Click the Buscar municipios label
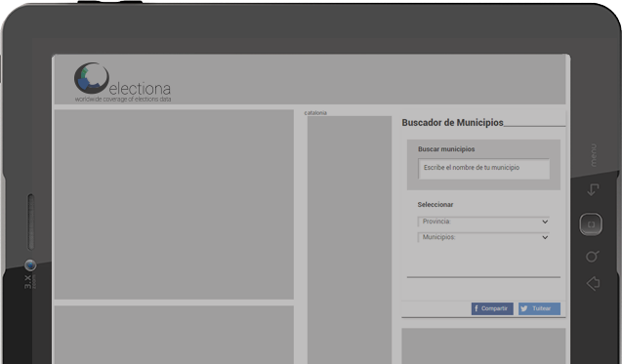 point(446,149)
